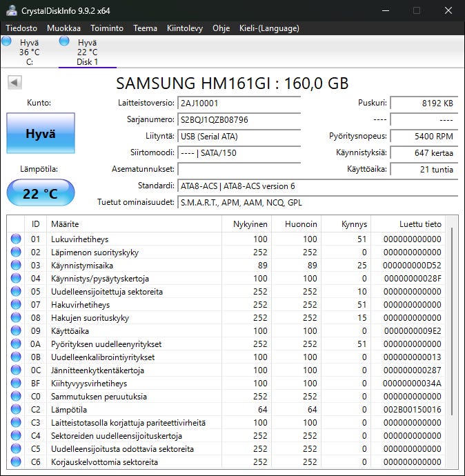This screenshot has width=465, height=476.
Task: Click the SAMSUNG HM161GI : 160,0 GB title
Action: coord(232,83)
